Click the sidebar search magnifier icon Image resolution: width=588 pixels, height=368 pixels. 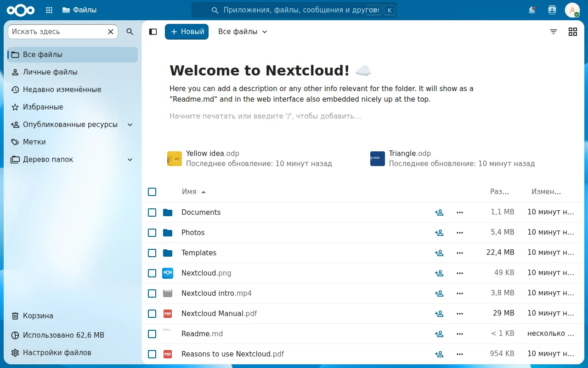click(130, 32)
